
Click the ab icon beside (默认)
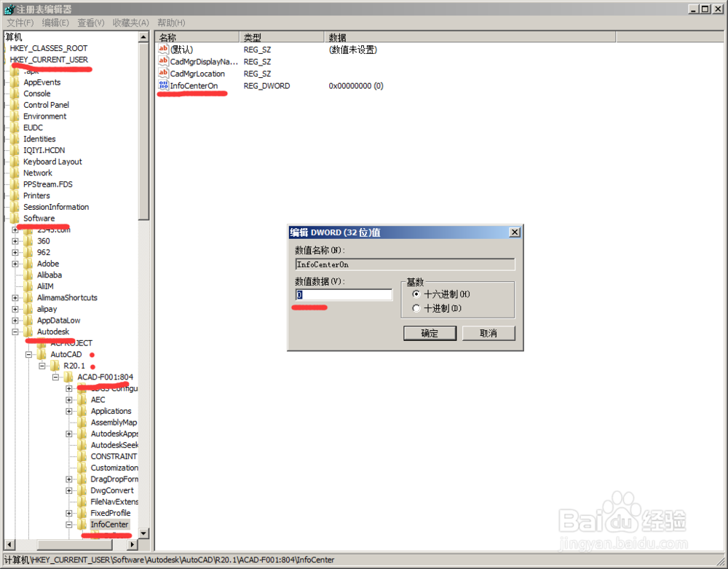click(x=163, y=49)
